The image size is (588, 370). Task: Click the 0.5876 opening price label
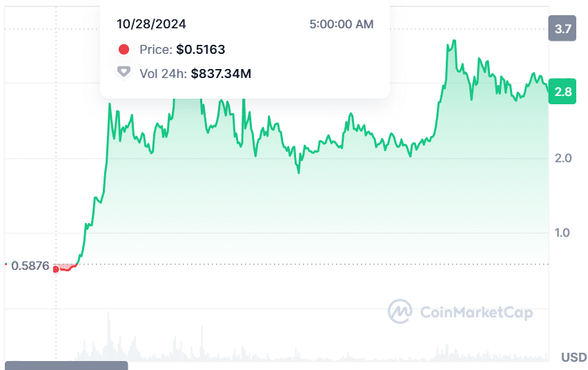31,265
